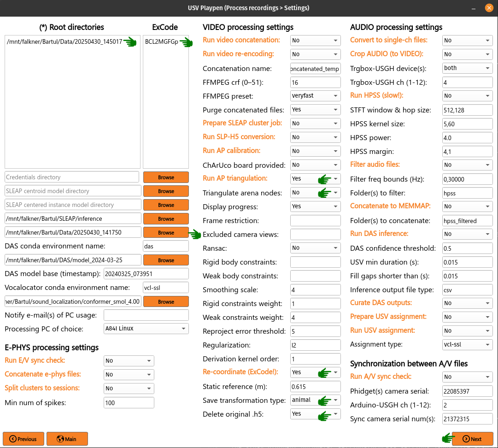This screenshot has width=498, height=448.
Task: Open Run E/V sync check dropdown
Action: click(x=129, y=360)
